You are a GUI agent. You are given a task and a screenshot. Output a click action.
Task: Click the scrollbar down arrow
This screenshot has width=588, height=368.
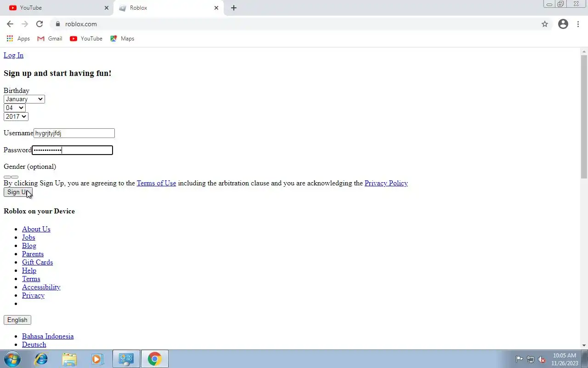[x=584, y=345]
